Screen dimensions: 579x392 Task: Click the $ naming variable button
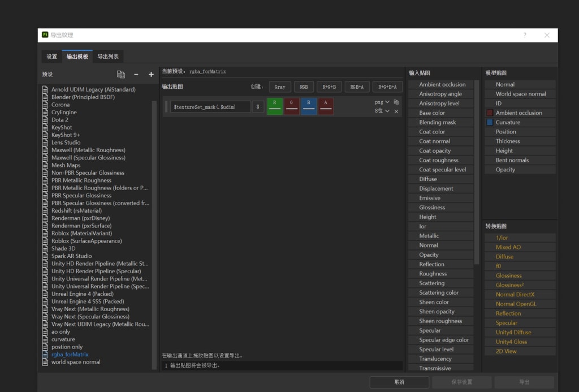258,107
